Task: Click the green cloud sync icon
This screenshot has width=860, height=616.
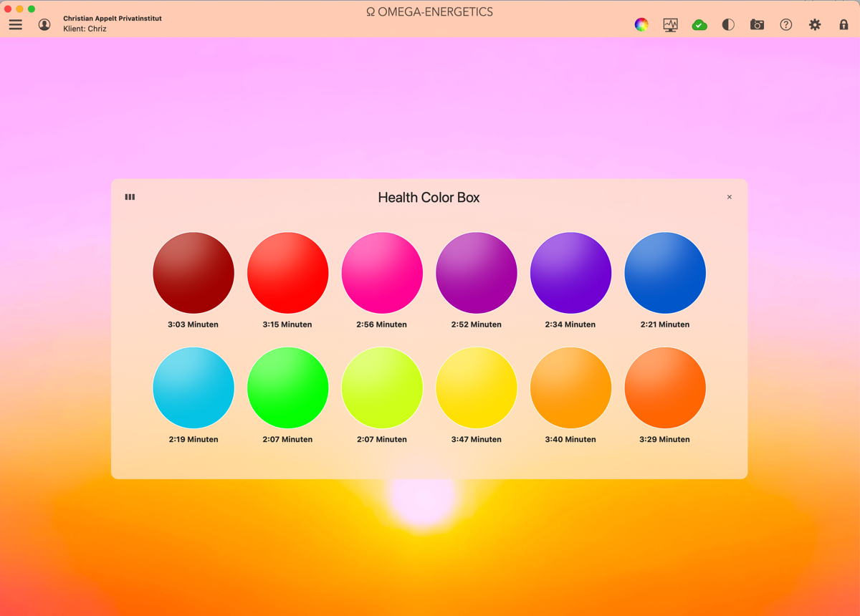Action: point(699,24)
